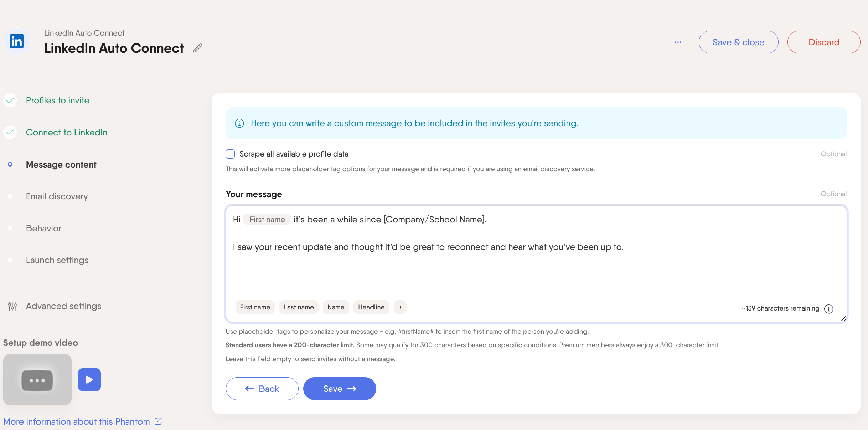Go to the Email discovery step

(57, 196)
